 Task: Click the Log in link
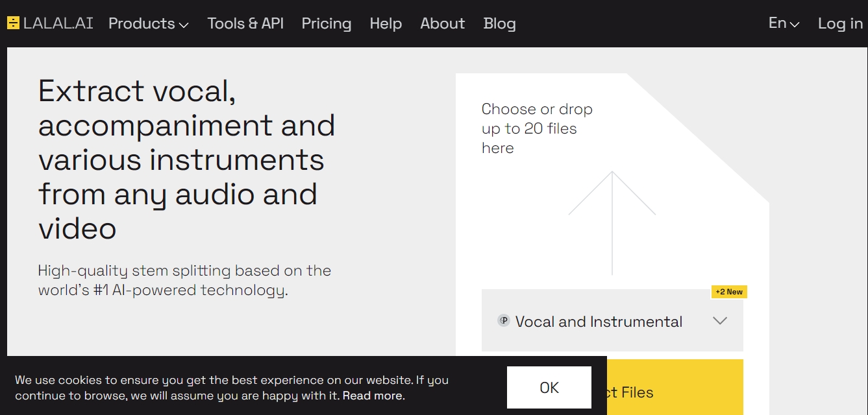tap(840, 24)
